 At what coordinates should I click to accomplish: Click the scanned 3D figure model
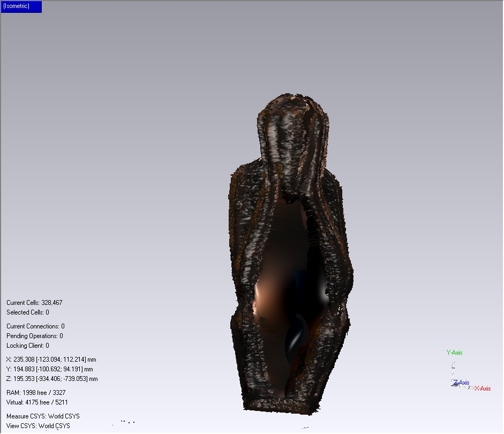click(x=291, y=254)
